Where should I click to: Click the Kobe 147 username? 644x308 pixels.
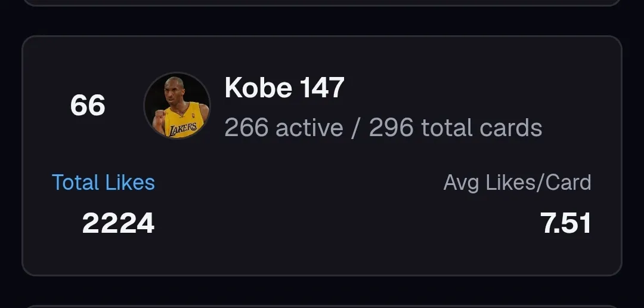point(284,88)
